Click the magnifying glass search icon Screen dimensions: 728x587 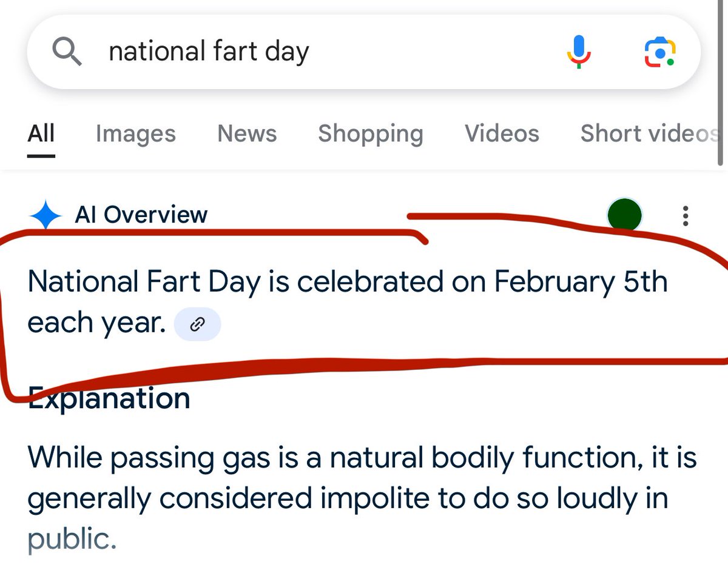67,52
